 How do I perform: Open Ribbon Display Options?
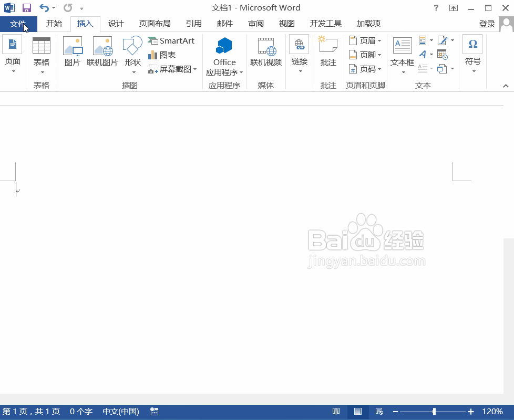(x=454, y=8)
